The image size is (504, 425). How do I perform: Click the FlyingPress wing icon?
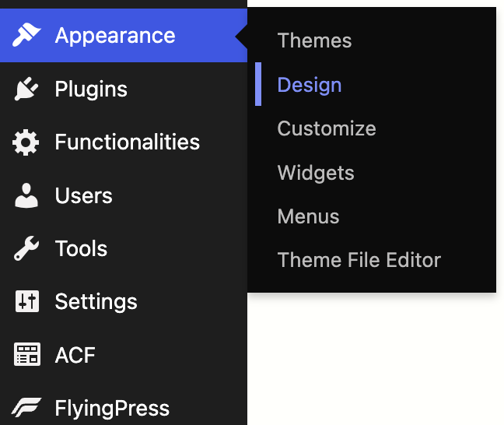(x=27, y=408)
